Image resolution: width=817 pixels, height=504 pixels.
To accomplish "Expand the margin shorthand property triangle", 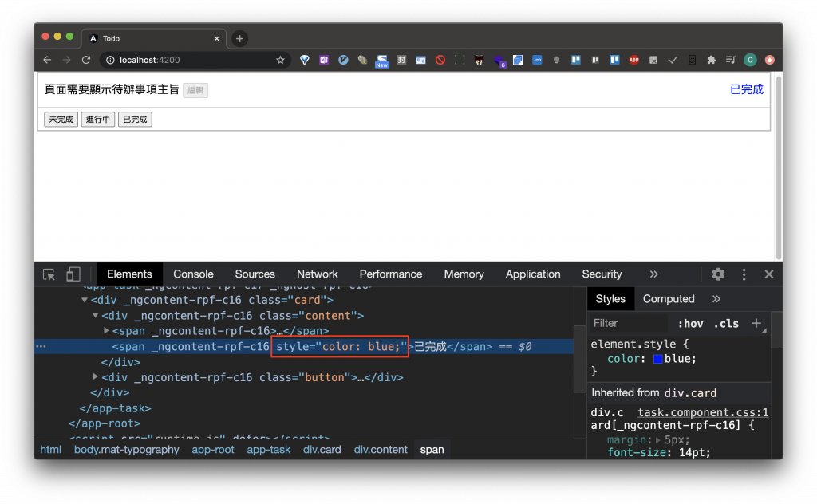I will (x=658, y=440).
